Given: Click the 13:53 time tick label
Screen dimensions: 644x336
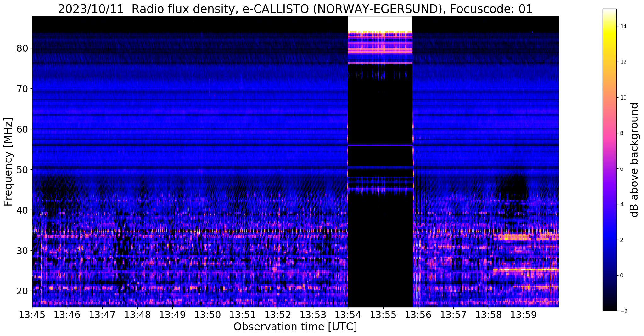Looking at the screenshot, I should [313, 315].
